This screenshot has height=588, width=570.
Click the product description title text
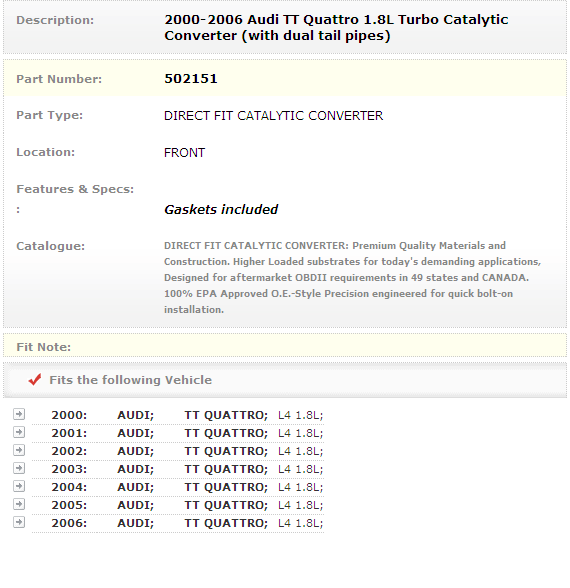(x=336, y=27)
